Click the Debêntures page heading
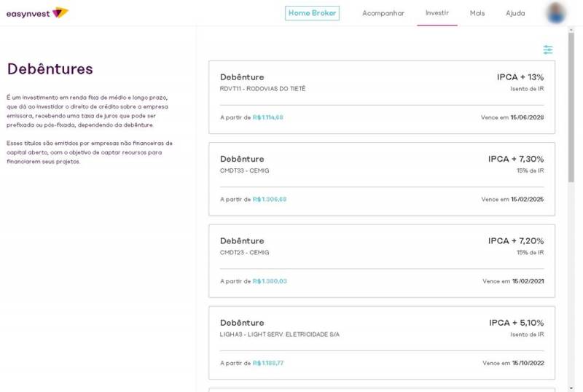 50,69
